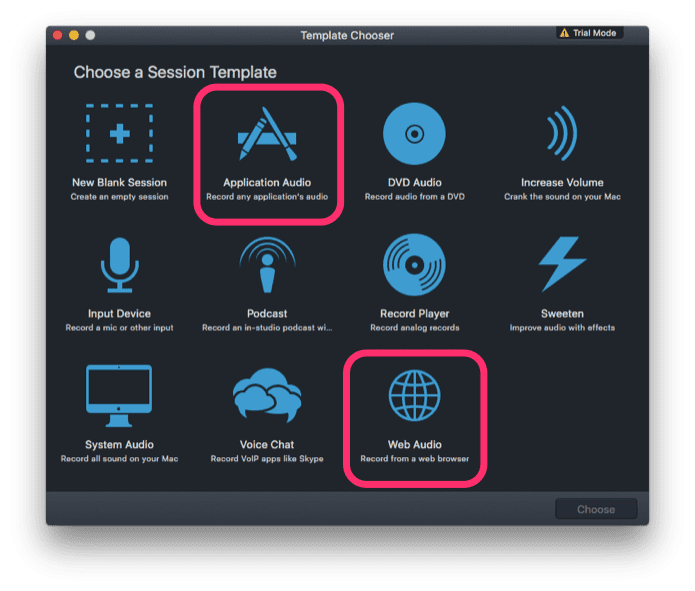Click "Record from a web browser" text

pos(414,459)
